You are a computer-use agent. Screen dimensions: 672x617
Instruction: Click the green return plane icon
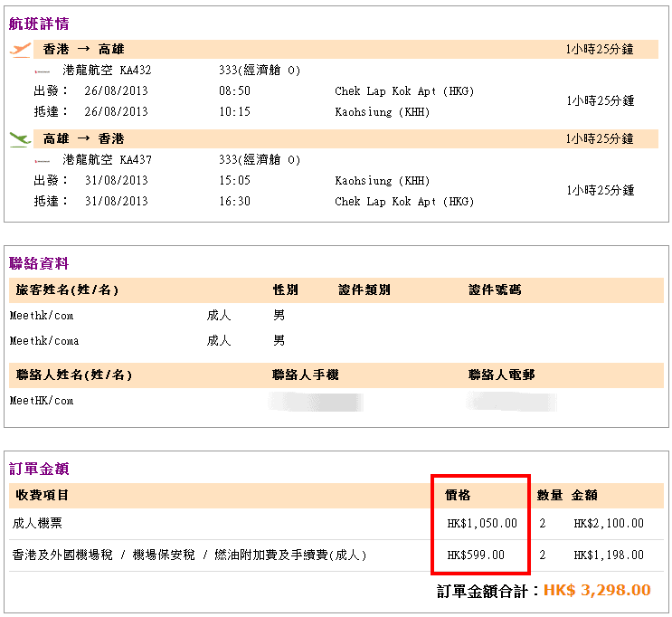(20, 138)
